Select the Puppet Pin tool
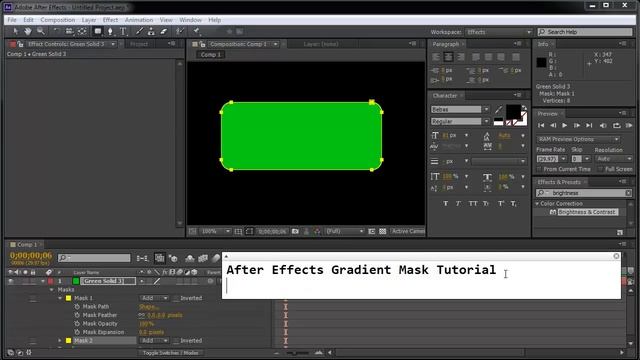Image resolution: width=640 pixels, height=360 pixels. point(196,31)
